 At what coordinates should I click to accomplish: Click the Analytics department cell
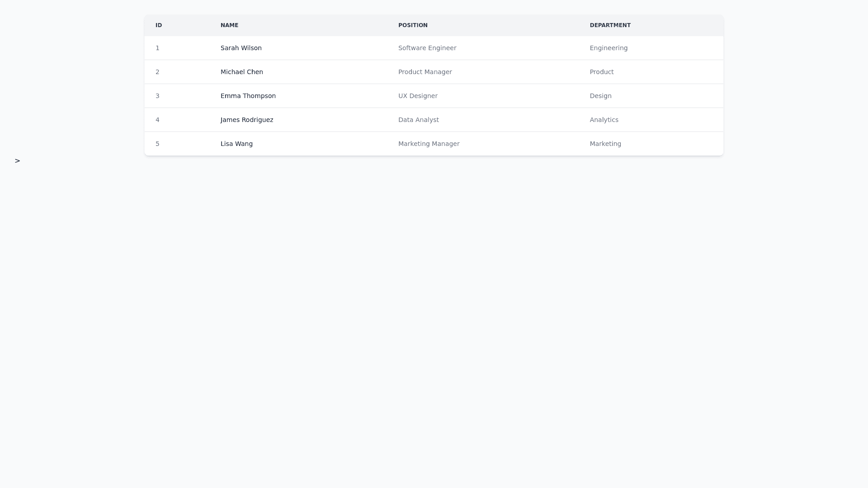pos(604,120)
